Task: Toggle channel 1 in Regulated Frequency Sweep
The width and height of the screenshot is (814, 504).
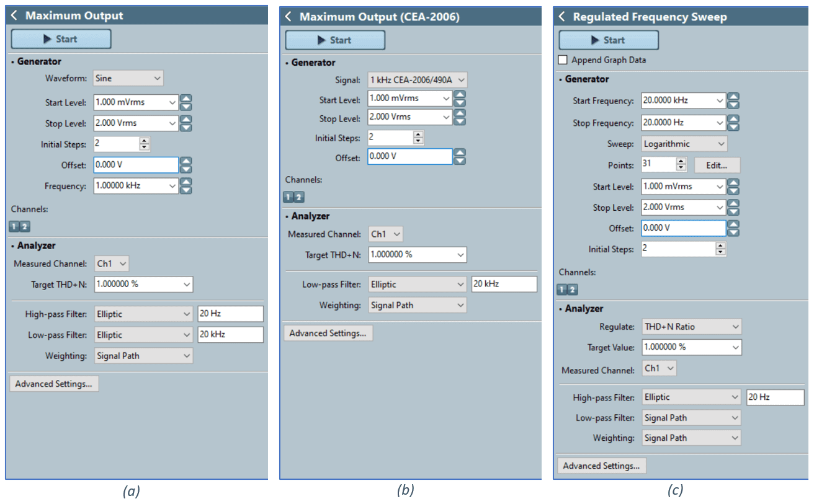Action: point(561,290)
